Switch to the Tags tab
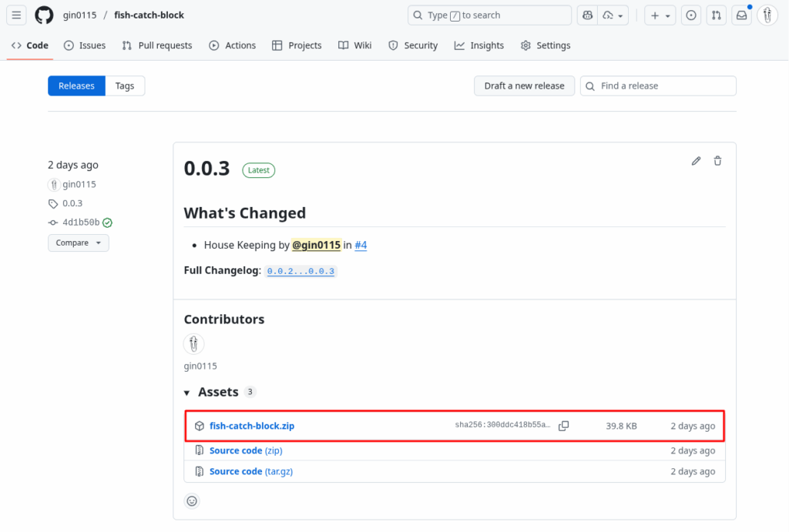This screenshot has width=789, height=532. [125, 86]
